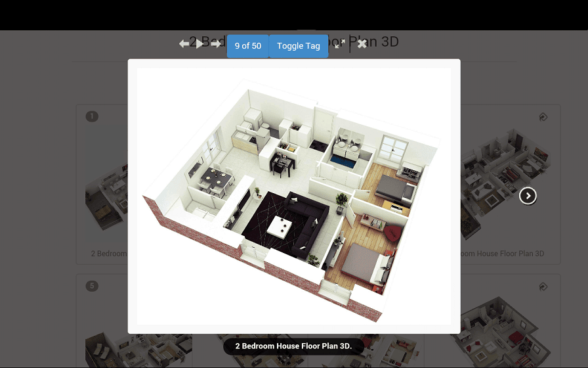This screenshot has height=368, width=588.
Task: Click share icon on bottom-right thumbnail card
Action: coord(543,287)
